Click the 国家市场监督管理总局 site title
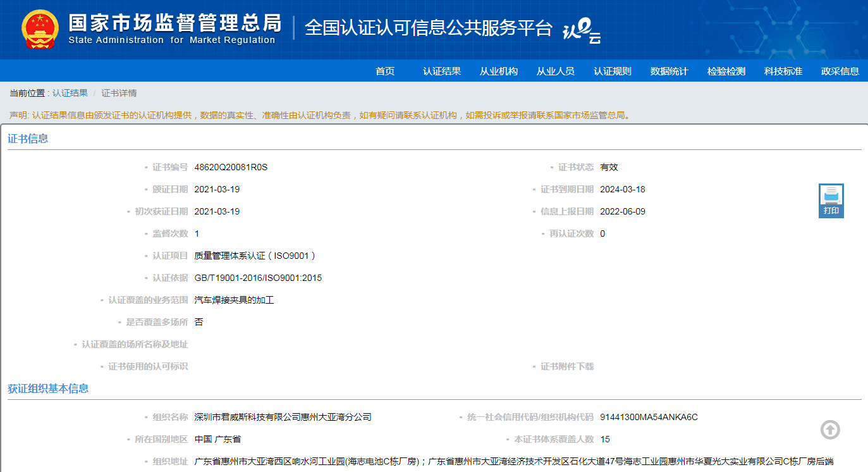Screen dimensions: 868x472 [174, 23]
